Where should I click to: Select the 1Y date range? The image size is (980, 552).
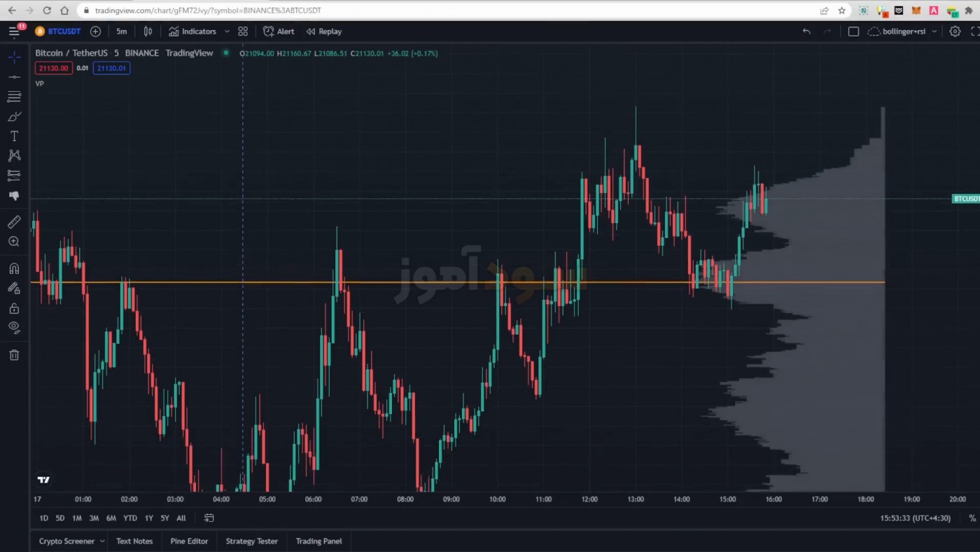148,518
